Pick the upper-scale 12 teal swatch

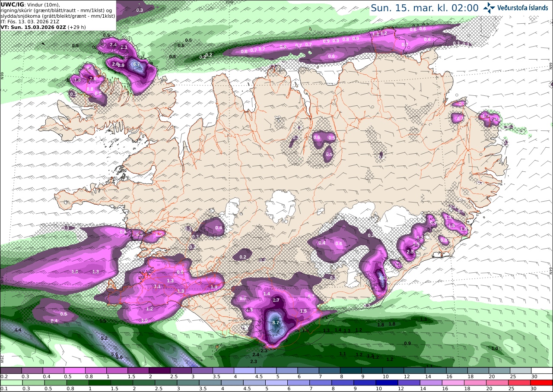point(414,370)
